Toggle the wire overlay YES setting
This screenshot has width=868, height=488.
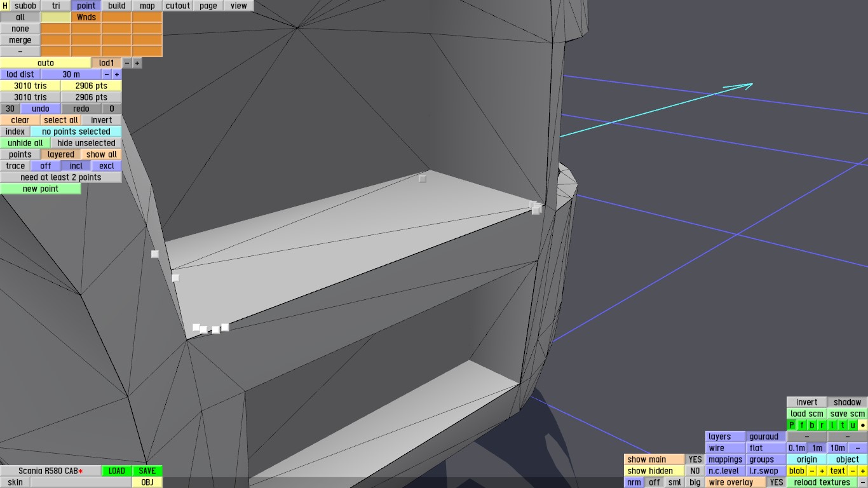pos(776,482)
